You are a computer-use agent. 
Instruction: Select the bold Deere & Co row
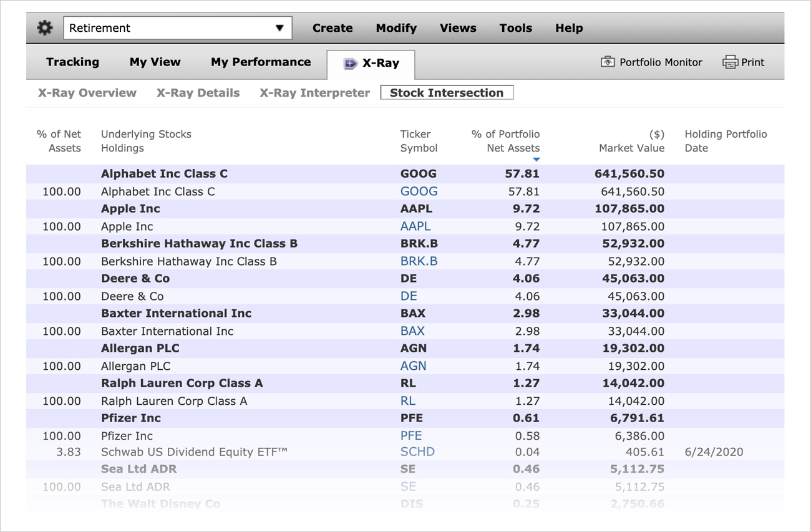tap(405, 279)
